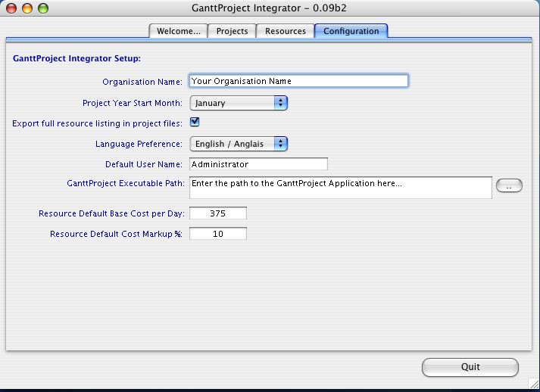The height and width of the screenshot is (392, 540).
Task: Click the browse button with two dots
Action: click(509, 186)
